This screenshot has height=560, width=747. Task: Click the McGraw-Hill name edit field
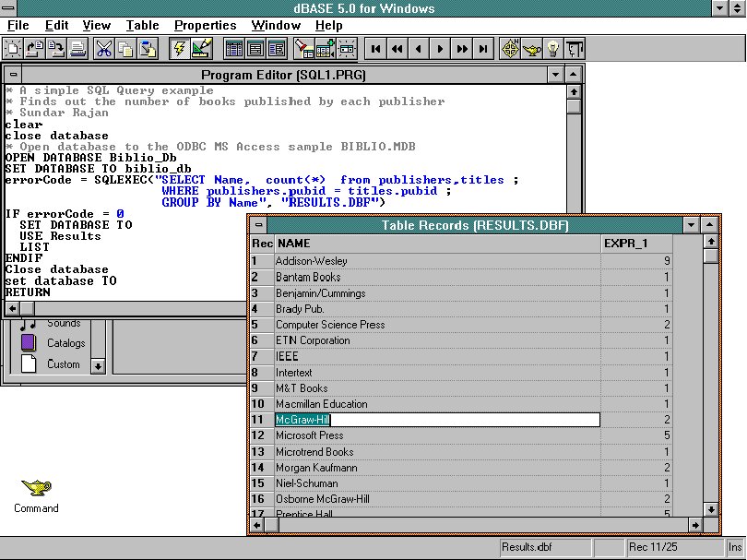coord(437,420)
